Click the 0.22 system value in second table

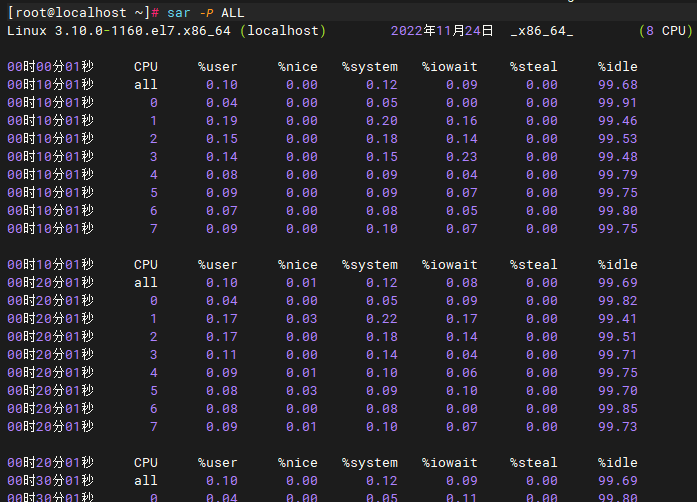382,319
